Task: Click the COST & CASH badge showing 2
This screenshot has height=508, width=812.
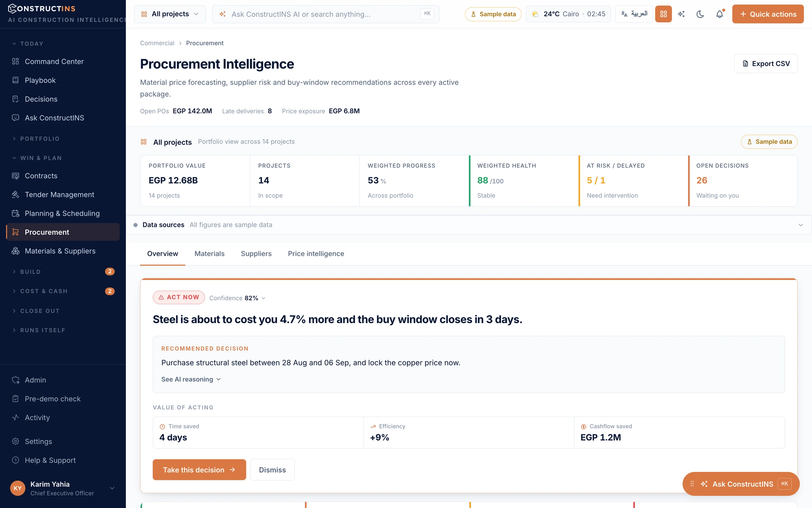Action: (110, 291)
